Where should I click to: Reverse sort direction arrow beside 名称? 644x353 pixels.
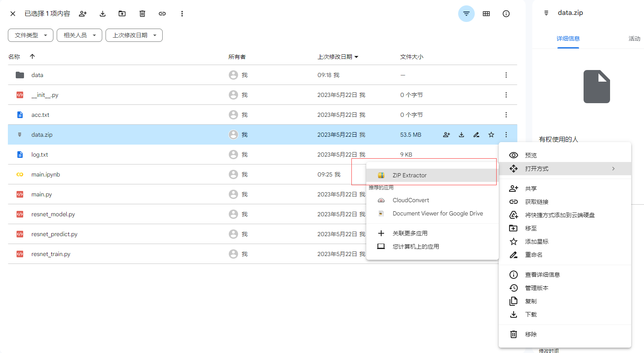[32, 56]
